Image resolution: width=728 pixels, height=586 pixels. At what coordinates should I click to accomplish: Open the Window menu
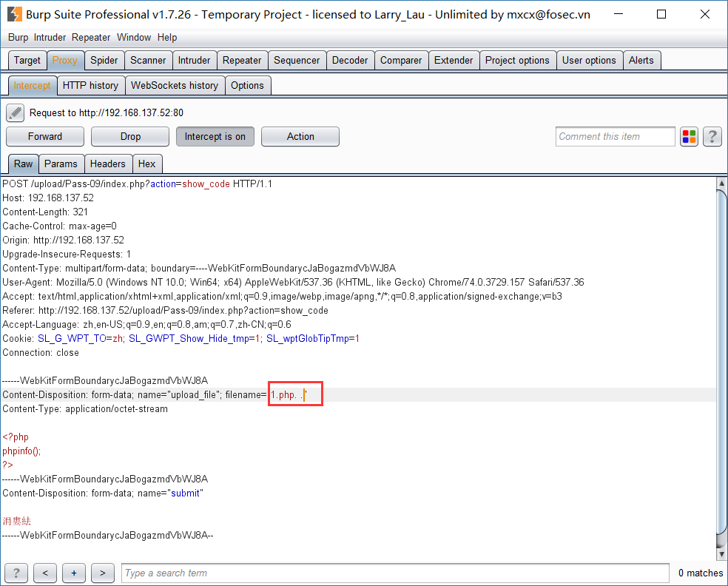134,37
